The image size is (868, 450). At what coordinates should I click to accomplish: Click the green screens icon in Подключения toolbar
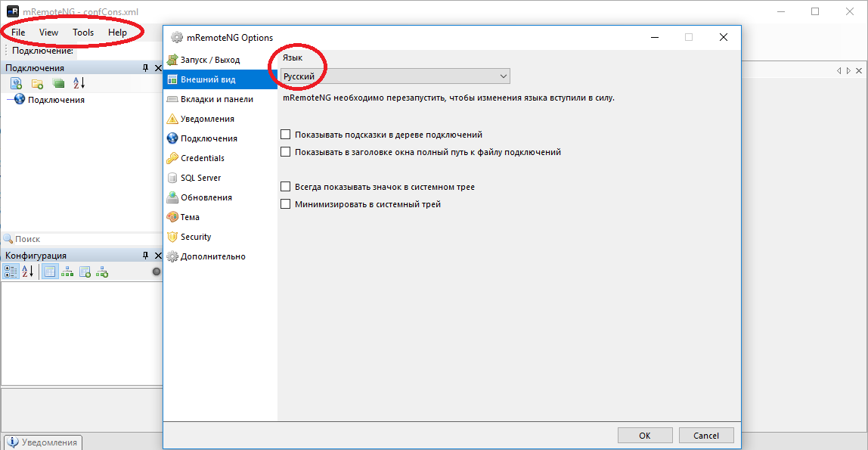pyautogui.click(x=58, y=84)
